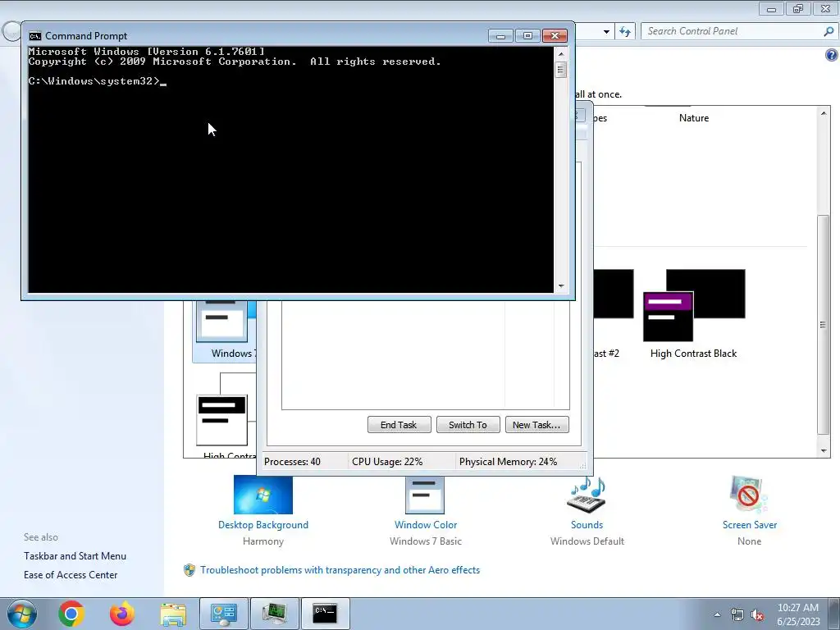Open the Desktop Background icon
Viewport: 840px width, 630px height.
tap(263, 495)
